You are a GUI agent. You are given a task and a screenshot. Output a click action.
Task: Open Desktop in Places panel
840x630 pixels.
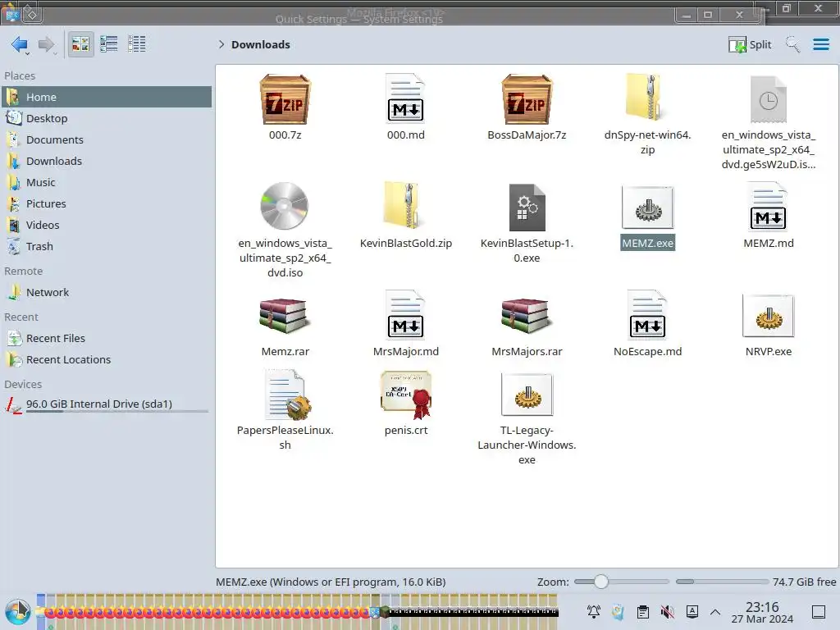(107, 118)
